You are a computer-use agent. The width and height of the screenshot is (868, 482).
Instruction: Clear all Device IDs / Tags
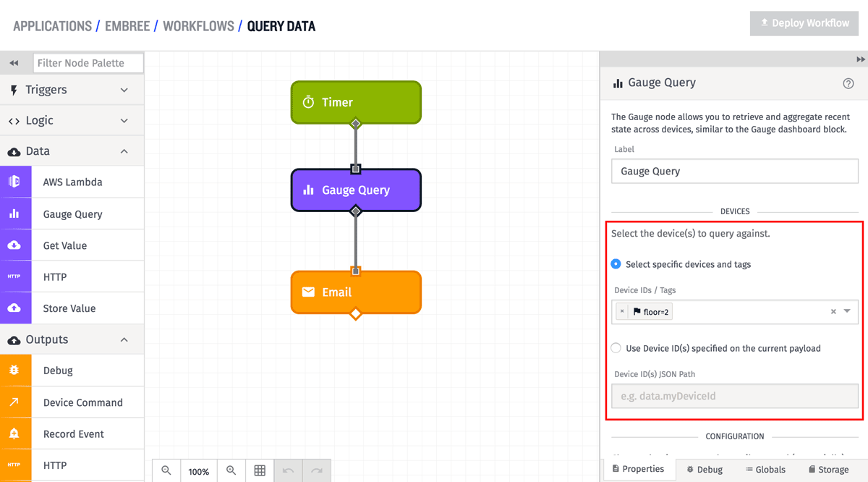833,312
